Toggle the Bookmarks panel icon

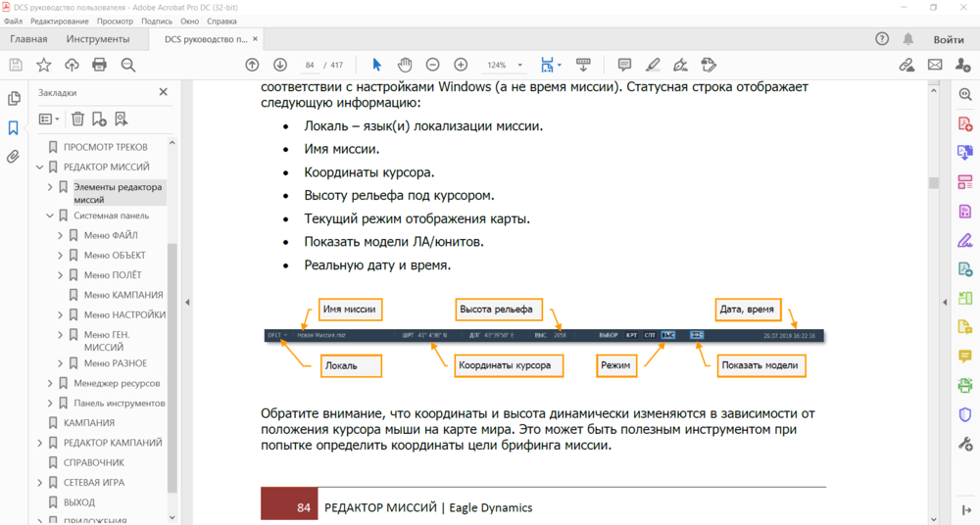coord(13,127)
